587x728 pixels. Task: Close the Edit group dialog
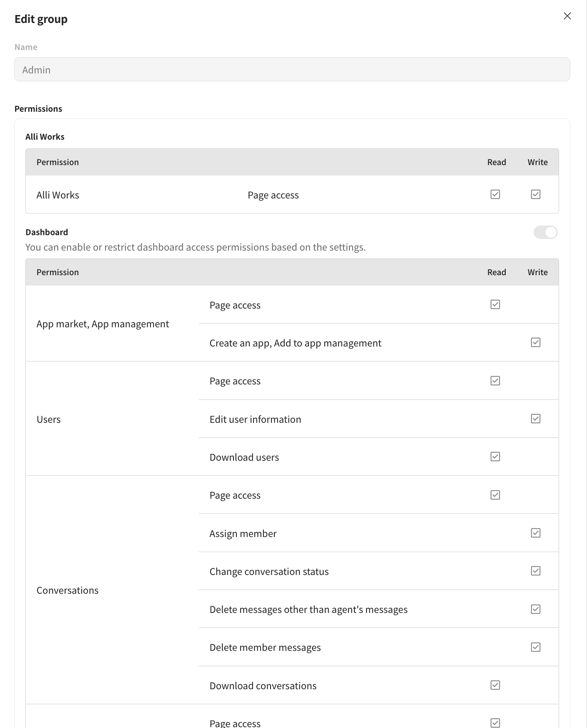(x=567, y=16)
